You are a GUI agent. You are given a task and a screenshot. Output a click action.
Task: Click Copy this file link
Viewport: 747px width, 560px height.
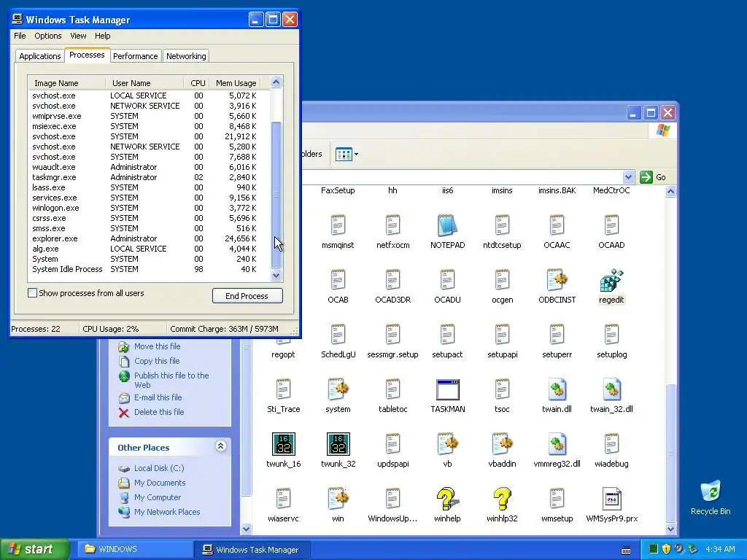point(157,361)
